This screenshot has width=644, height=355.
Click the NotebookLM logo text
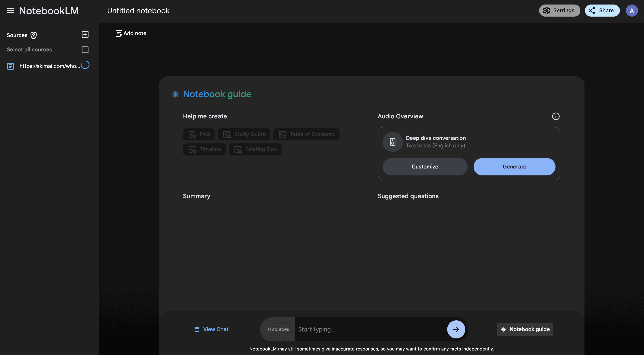[49, 11]
